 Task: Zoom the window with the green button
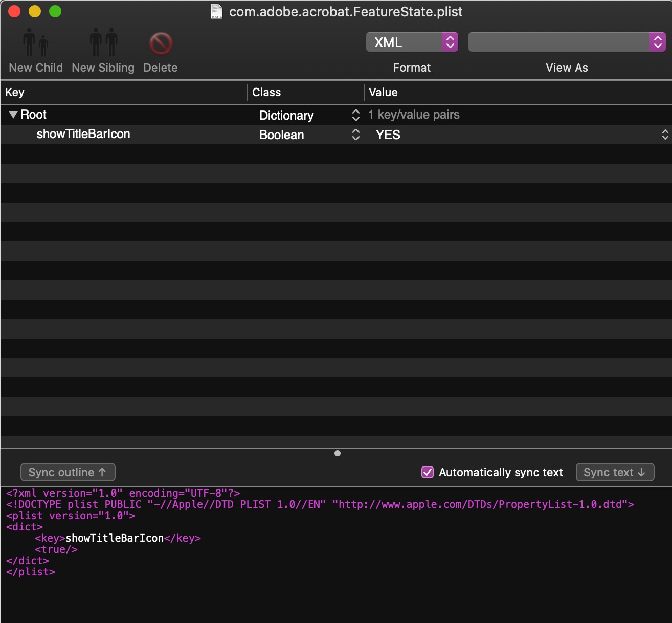pos(55,11)
